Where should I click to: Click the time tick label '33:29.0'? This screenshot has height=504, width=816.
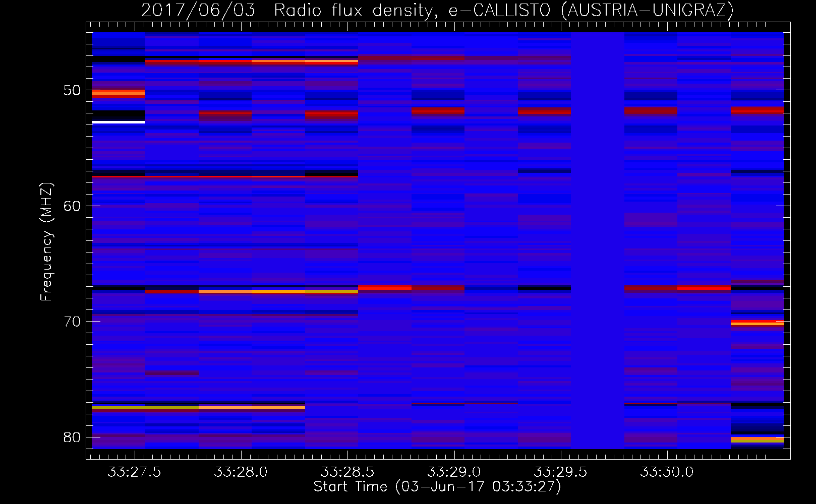[x=454, y=472]
